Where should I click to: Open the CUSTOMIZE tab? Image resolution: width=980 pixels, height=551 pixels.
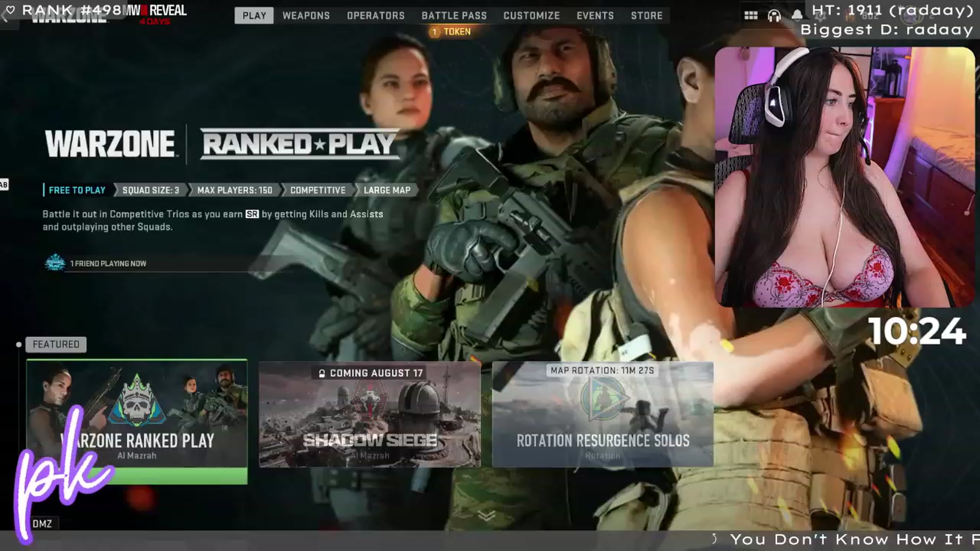[x=531, y=16]
